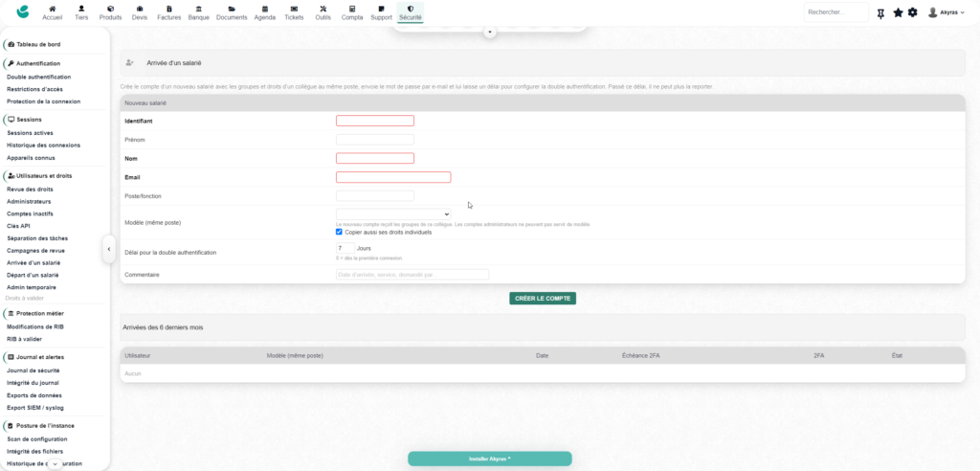The image size is (980, 471).
Task: Expand the top bar down arrow
Action: click(x=490, y=32)
